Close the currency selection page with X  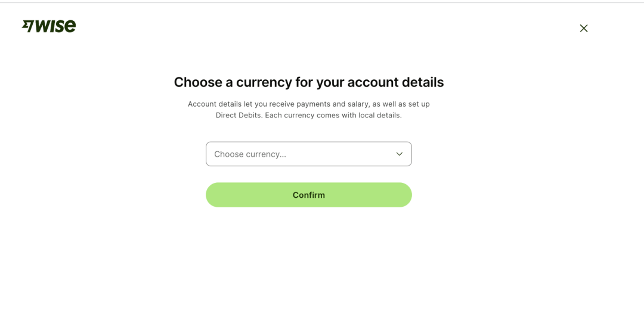click(584, 28)
